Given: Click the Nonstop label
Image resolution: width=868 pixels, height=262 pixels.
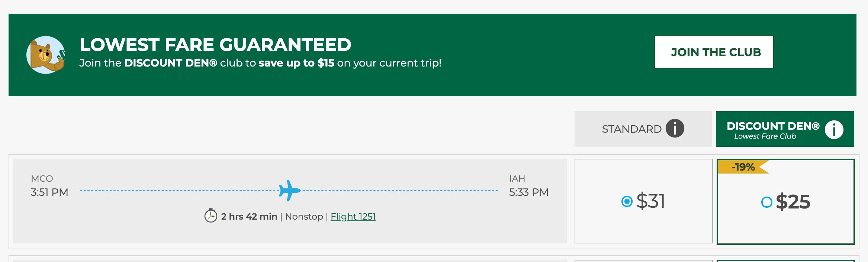Looking at the screenshot, I should 304,216.
